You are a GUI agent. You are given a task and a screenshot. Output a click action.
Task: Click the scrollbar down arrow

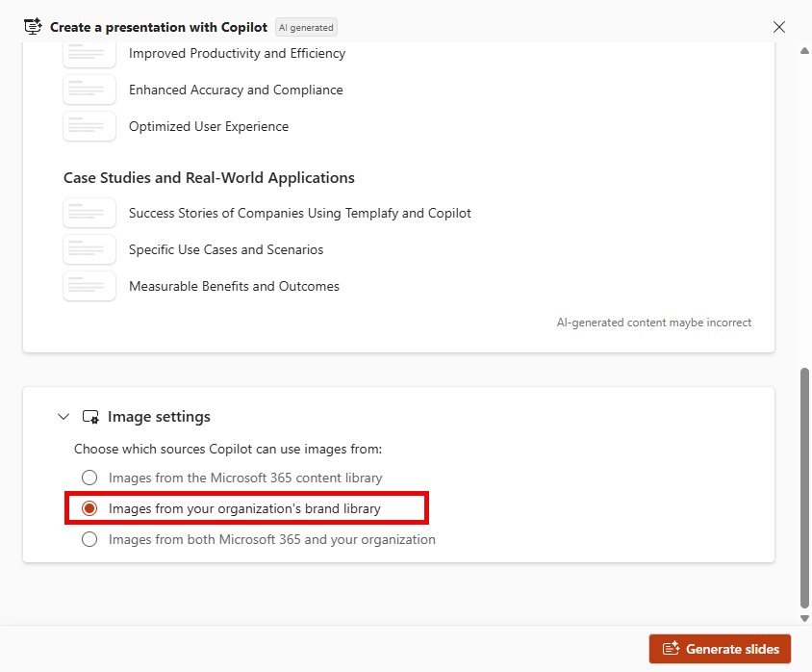(804, 618)
